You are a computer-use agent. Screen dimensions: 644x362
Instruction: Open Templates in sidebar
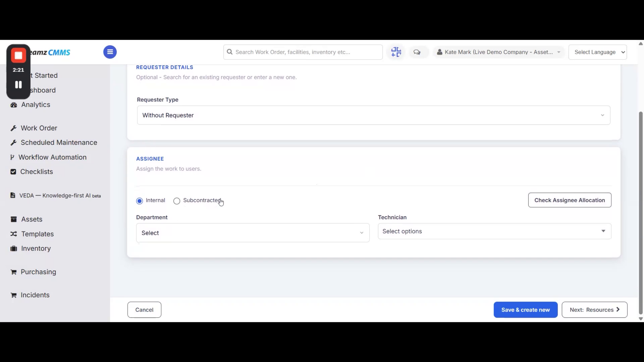38,234
